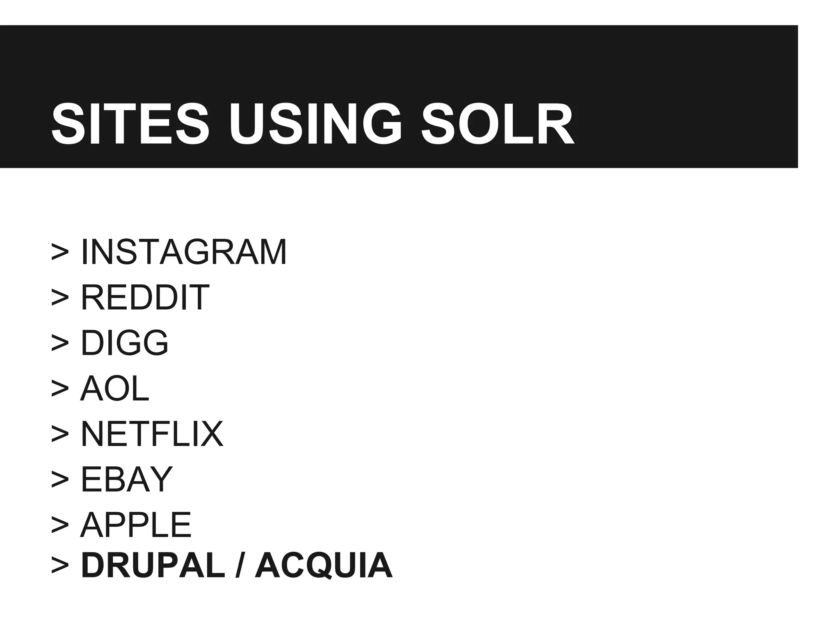Image resolution: width=840 pixels, height=630 pixels.
Task: Click the chevron bullet before AOL
Action: pos(60,388)
